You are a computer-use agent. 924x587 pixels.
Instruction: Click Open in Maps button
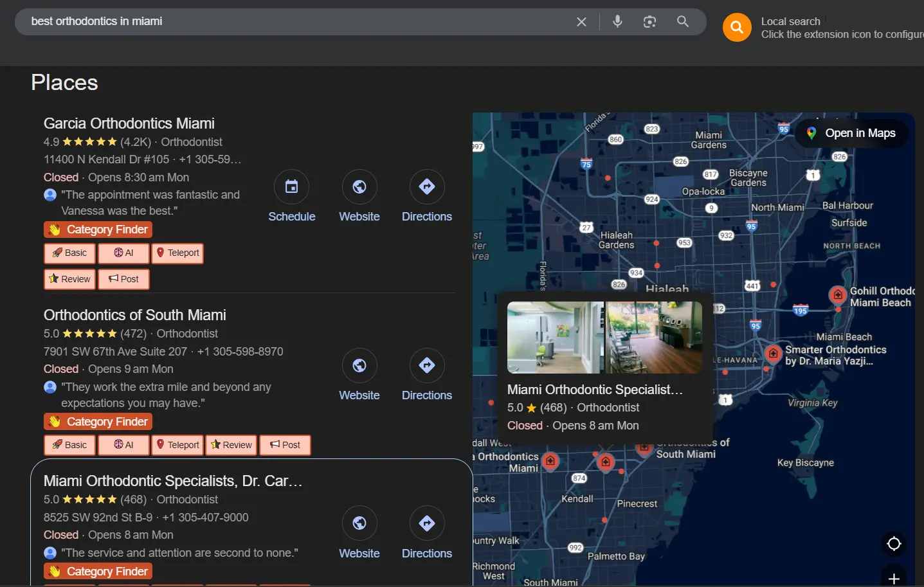(852, 133)
